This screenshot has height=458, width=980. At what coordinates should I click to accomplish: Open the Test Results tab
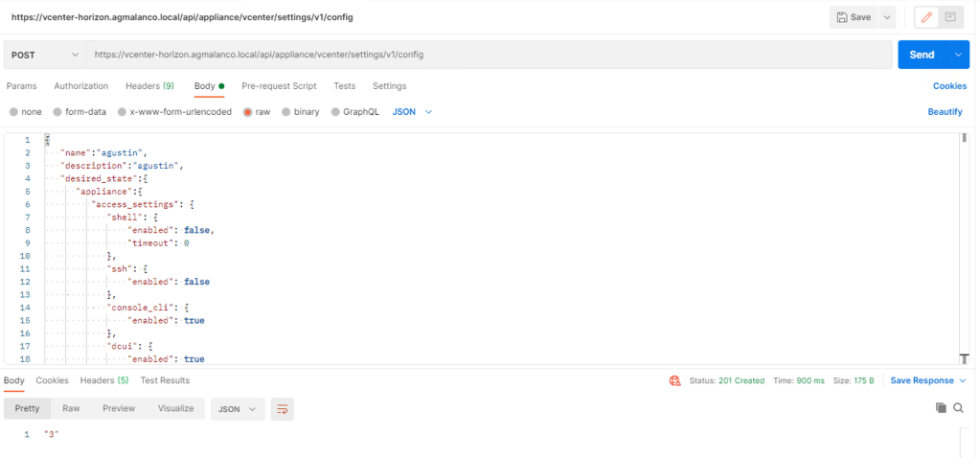[x=165, y=380]
